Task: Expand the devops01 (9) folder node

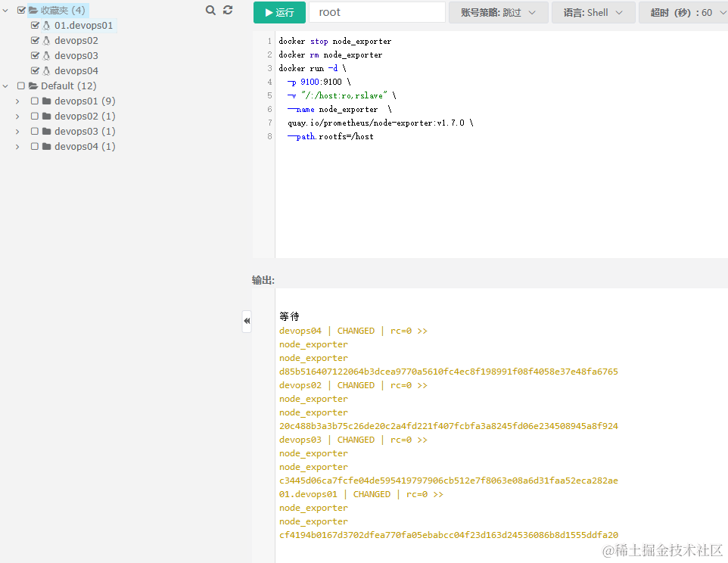Action: coord(17,101)
